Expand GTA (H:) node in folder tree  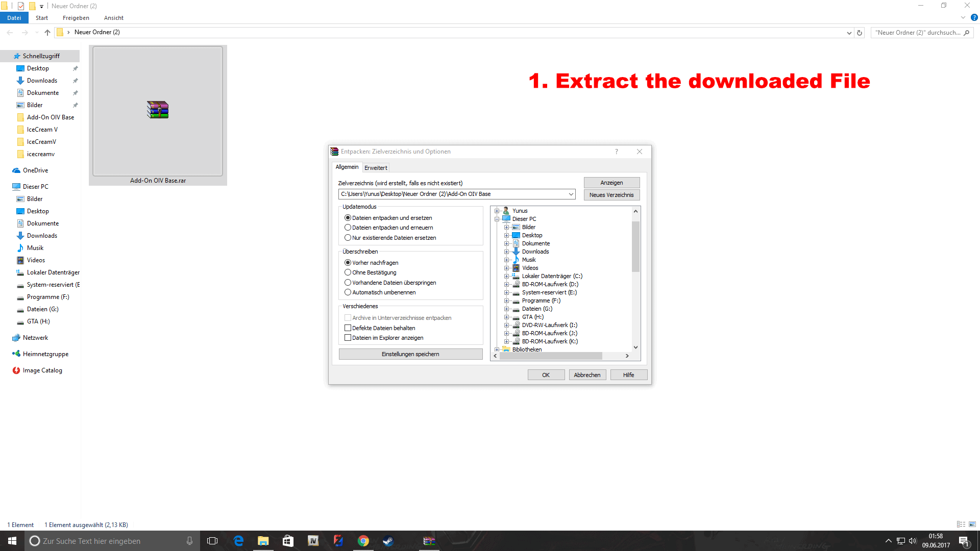[506, 317]
